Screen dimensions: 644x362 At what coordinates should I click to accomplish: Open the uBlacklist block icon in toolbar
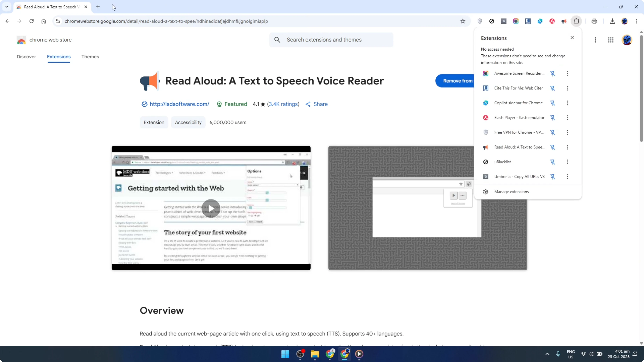492,21
